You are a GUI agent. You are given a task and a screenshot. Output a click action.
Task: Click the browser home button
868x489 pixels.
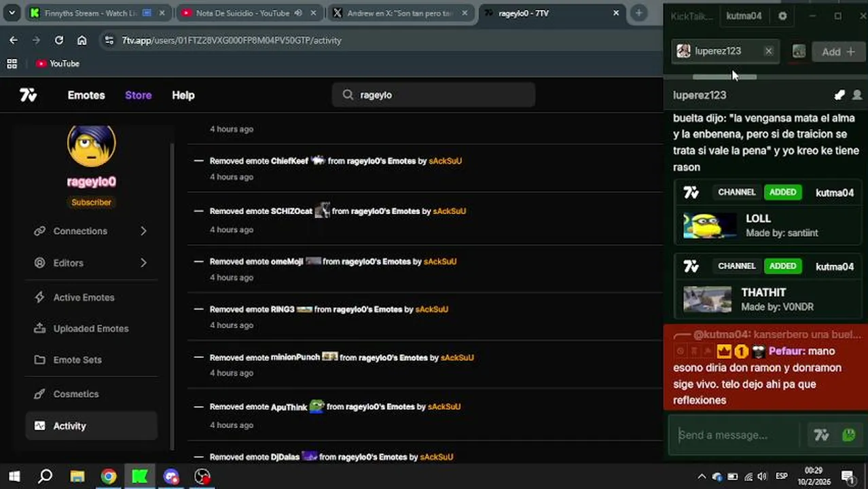coord(82,40)
